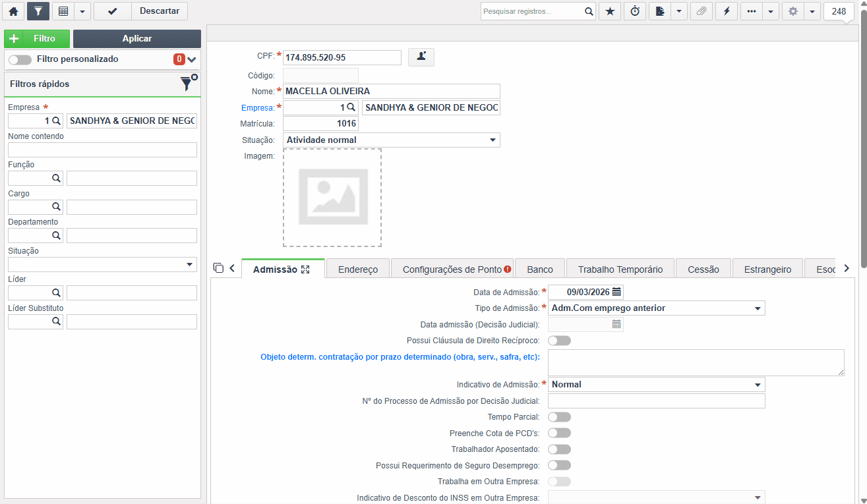Open the stopwatch timer icon

[x=635, y=11]
